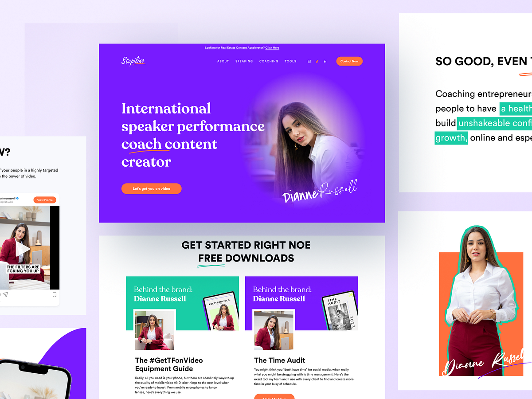Click View Profile on Instagram embed
532x399 pixels.
45,200
